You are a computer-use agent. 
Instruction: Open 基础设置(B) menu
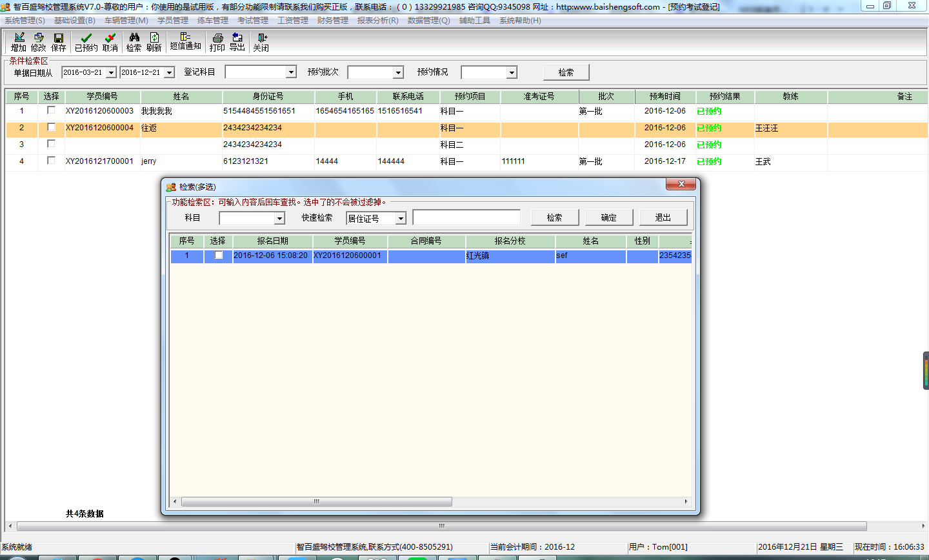pos(75,21)
